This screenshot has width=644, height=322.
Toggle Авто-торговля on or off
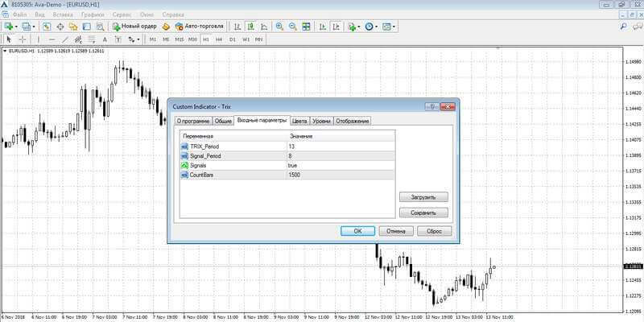point(199,27)
